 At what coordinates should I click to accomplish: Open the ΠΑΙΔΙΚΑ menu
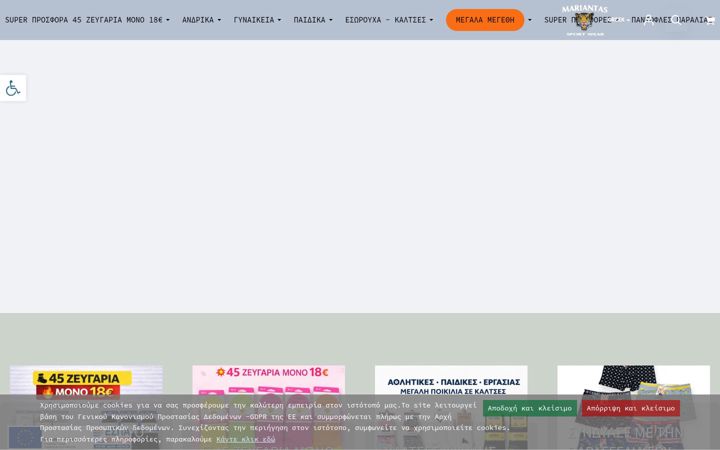pos(313,20)
